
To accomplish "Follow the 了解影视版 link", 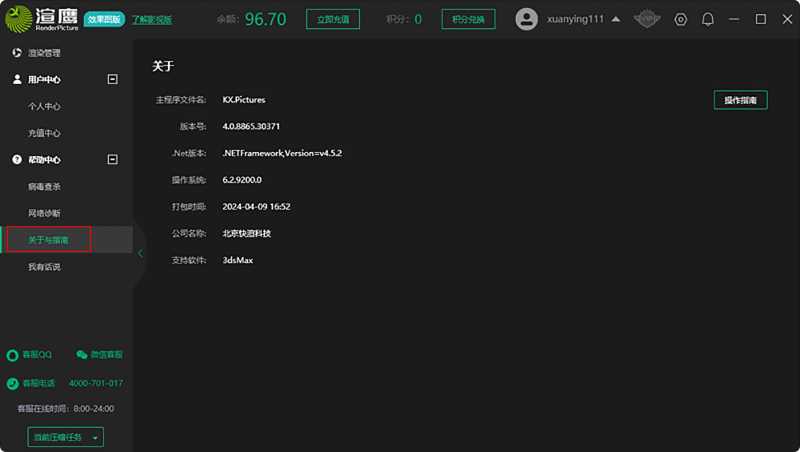I will point(150,19).
